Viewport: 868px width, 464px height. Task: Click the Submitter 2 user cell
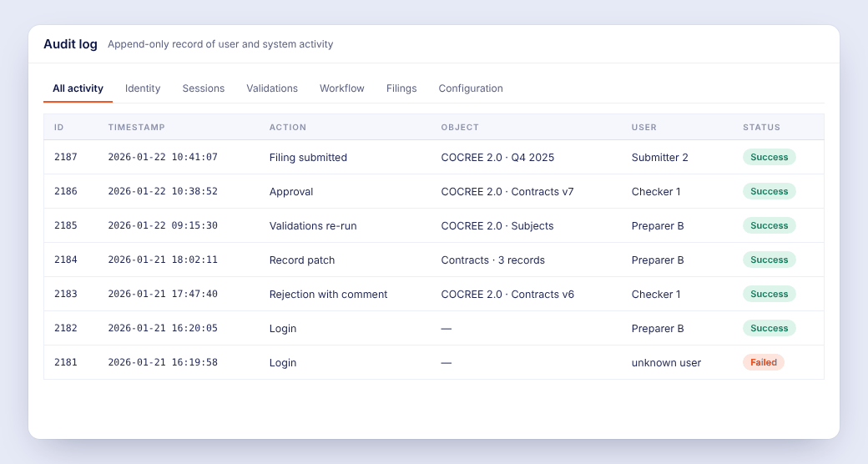click(x=660, y=157)
